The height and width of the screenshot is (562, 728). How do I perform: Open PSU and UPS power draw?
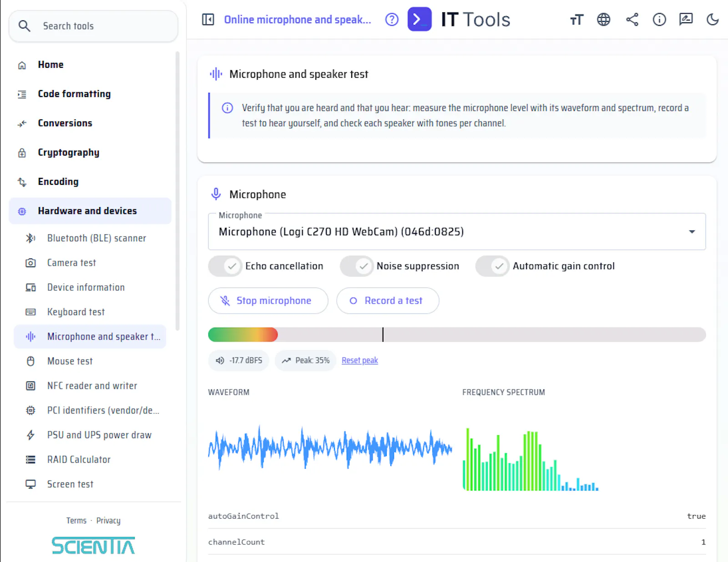pos(90,435)
